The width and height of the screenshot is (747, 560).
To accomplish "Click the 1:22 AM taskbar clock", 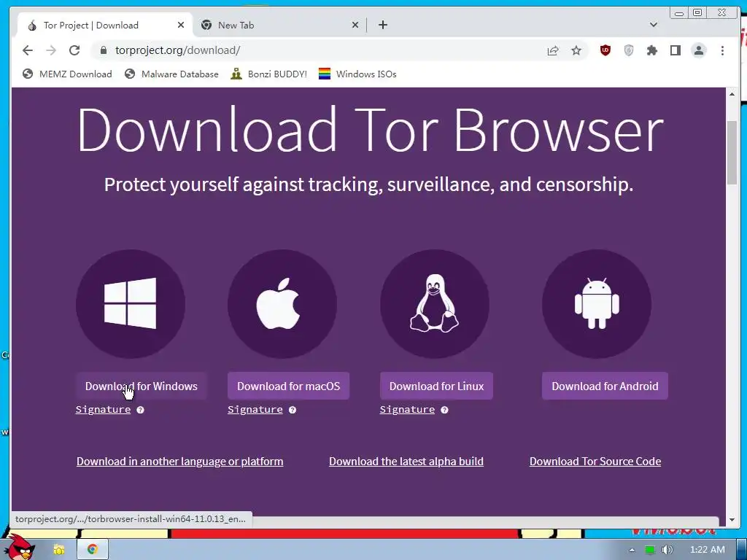I will pos(708,550).
